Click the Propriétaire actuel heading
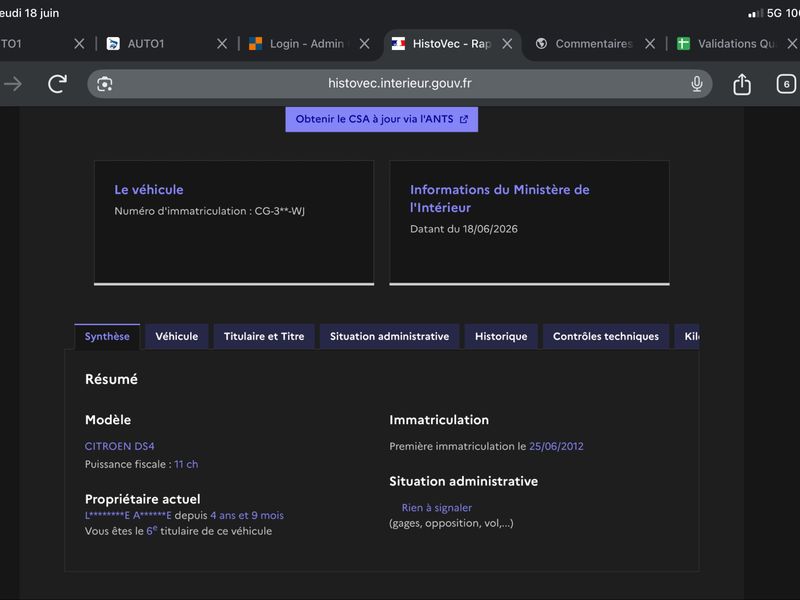Viewport: 800px width, 600px height. [143, 499]
